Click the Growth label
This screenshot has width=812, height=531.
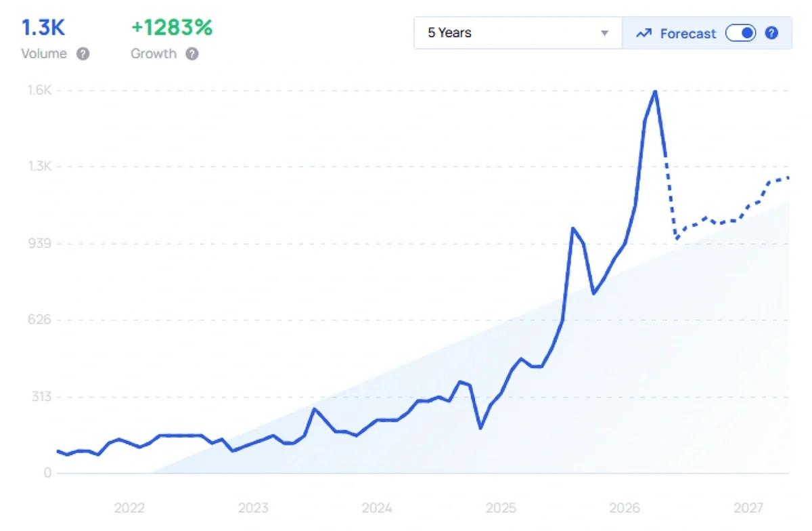pyautogui.click(x=154, y=54)
